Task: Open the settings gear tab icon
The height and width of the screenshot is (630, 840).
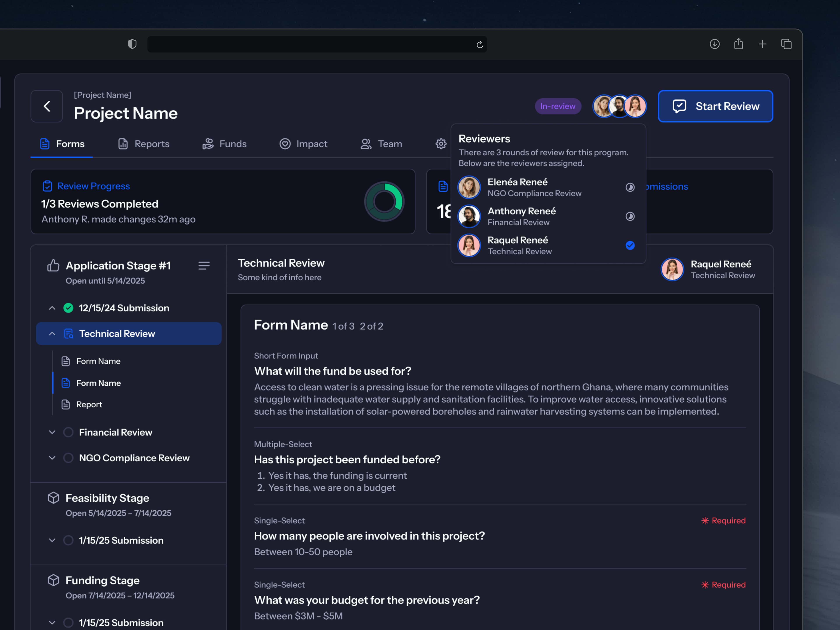Action: pyautogui.click(x=441, y=144)
